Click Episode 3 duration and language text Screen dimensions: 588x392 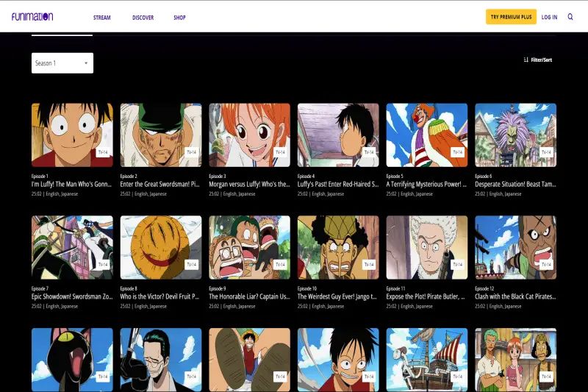232,194
